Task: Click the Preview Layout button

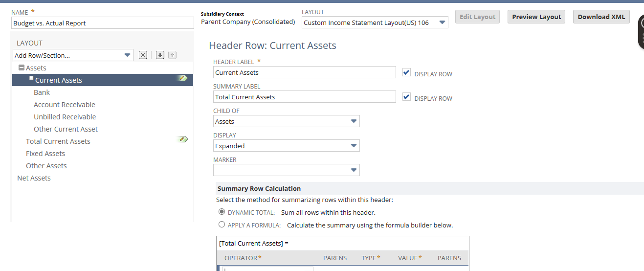Action: point(536,17)
